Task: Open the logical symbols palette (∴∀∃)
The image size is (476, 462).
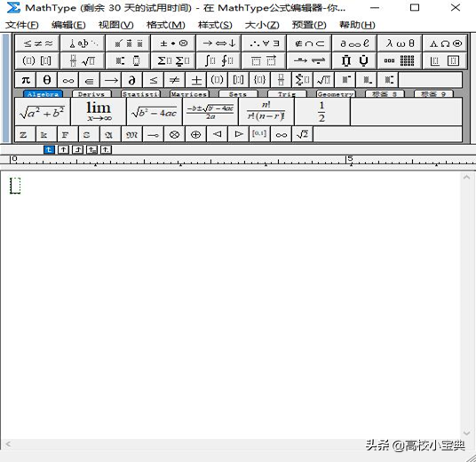Action: point(264,44)
